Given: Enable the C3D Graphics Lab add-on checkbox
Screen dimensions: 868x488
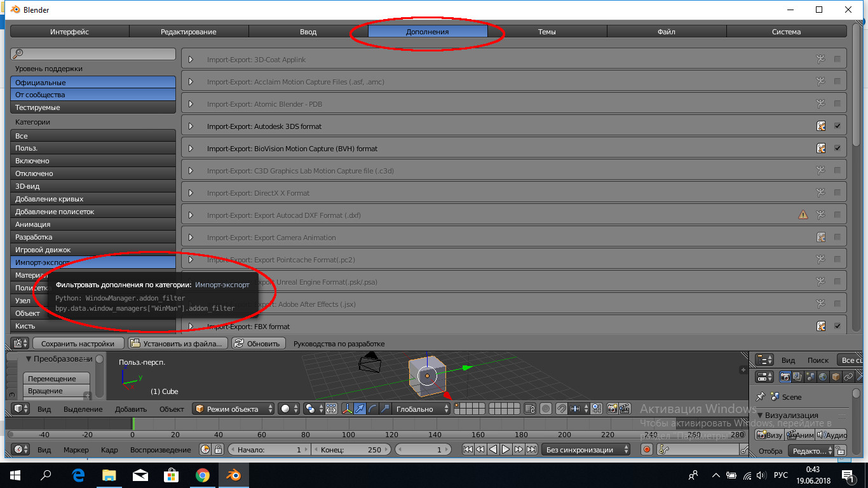Looking at the screenshot, I should (837, 170).
